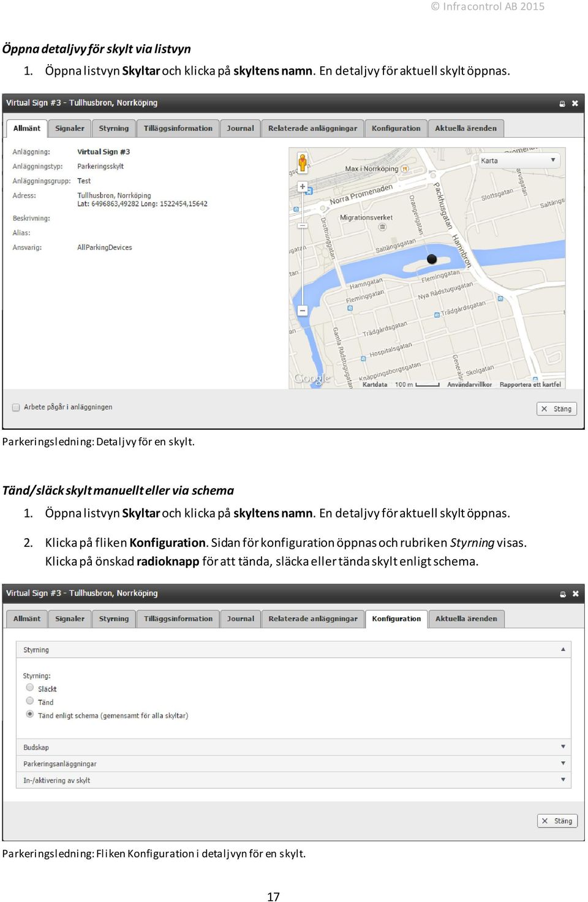Click the Parkeringsskylt type value
The height and width of the screenshot is (902, 588).
click(x=100, y=167)
